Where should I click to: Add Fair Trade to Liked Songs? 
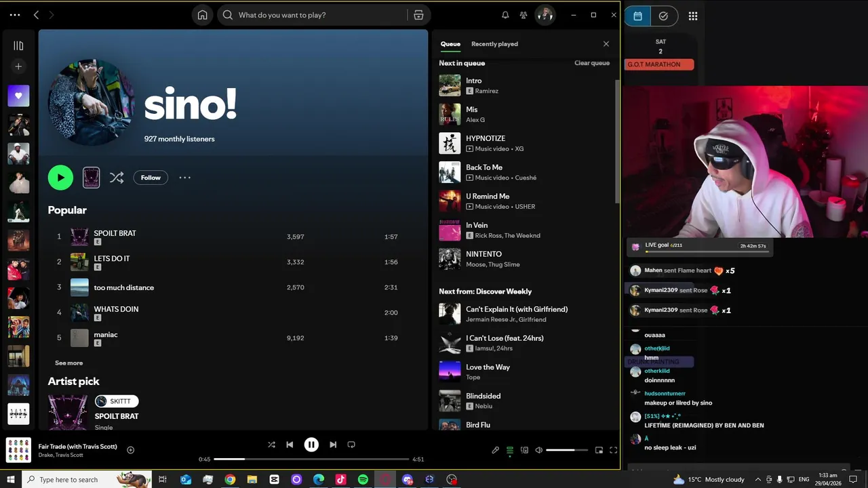[x=130, y=450]
